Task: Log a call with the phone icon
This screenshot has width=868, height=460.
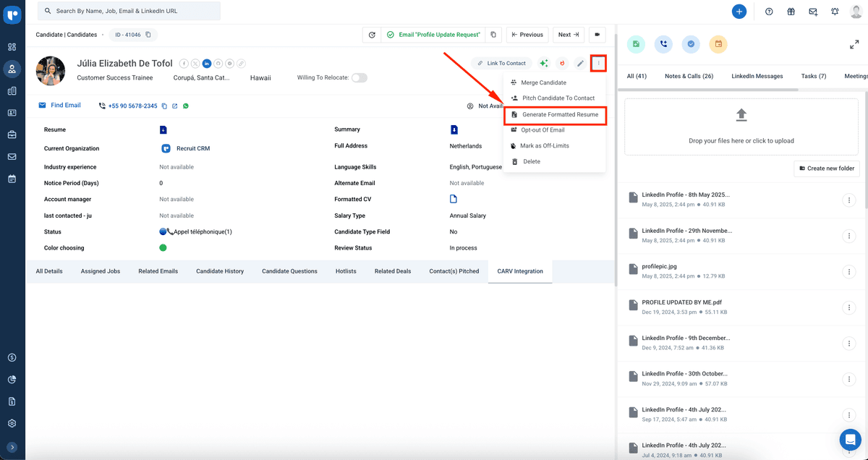Action: tap(663, 44)
